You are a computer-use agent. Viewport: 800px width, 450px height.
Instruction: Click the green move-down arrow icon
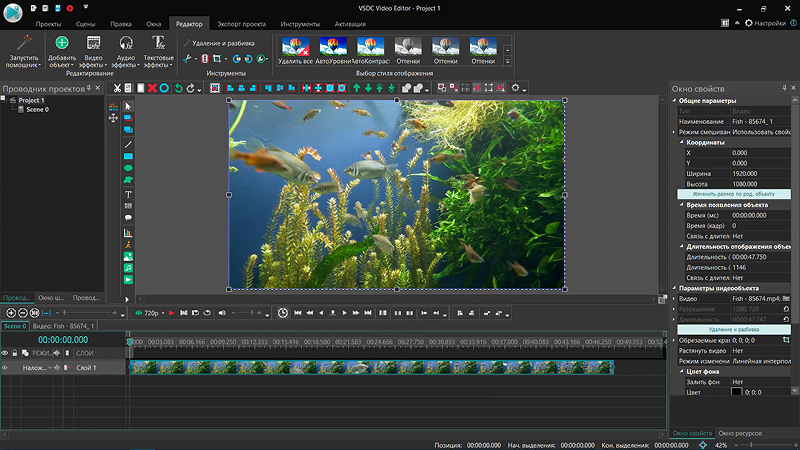(368, 88)
